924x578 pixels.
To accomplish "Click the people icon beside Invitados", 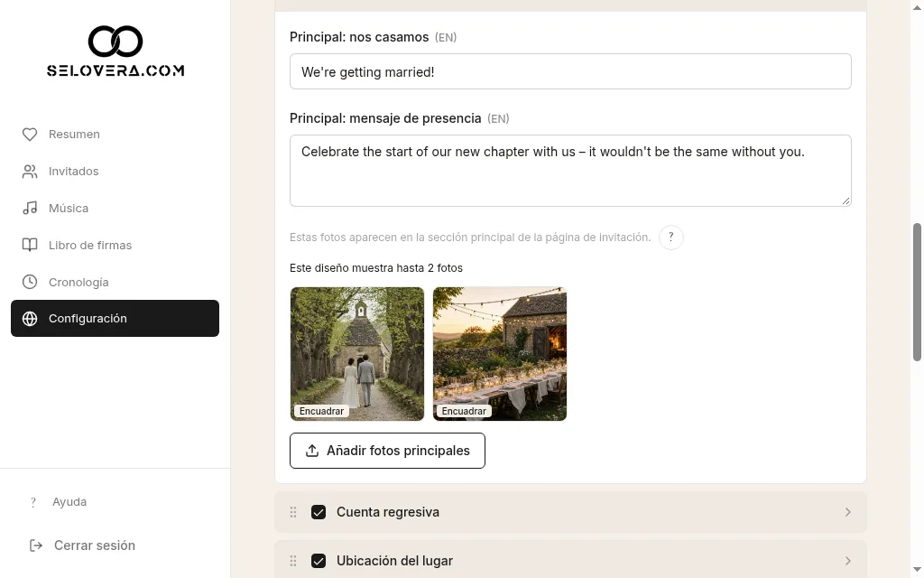I will 30,172.
